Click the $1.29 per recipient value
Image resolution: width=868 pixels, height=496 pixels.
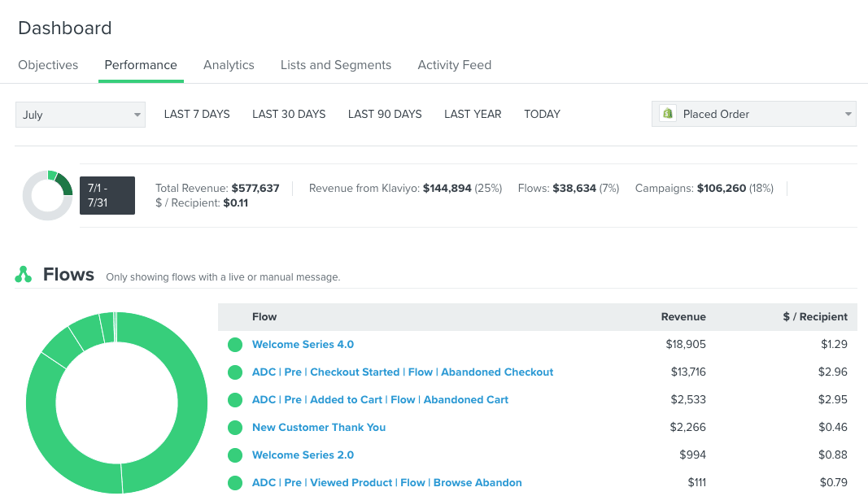point(834,344)
